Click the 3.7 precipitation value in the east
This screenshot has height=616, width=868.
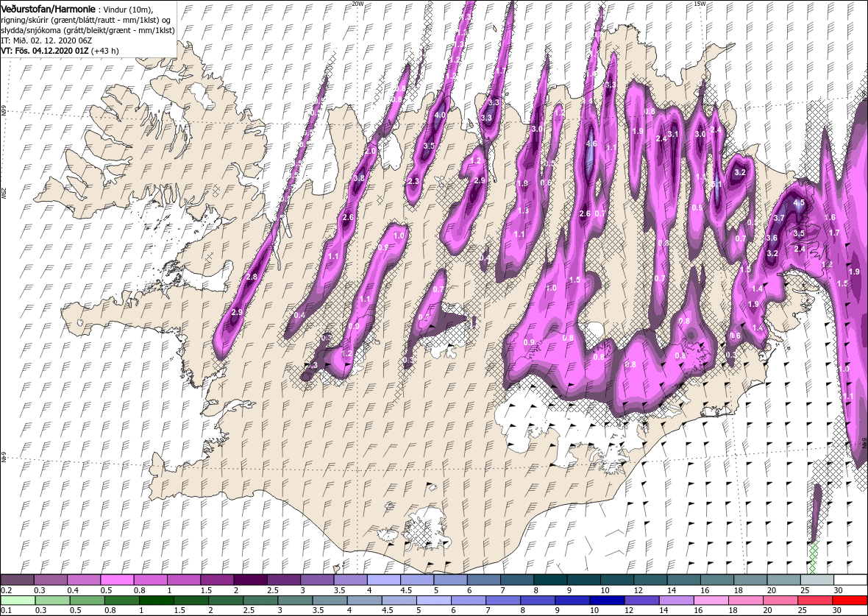click(x=779, y=219)
